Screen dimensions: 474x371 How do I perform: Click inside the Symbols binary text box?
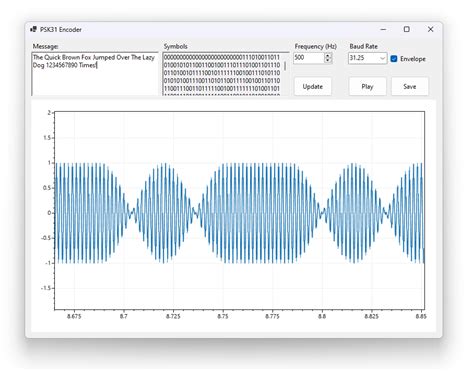[222, 74]
